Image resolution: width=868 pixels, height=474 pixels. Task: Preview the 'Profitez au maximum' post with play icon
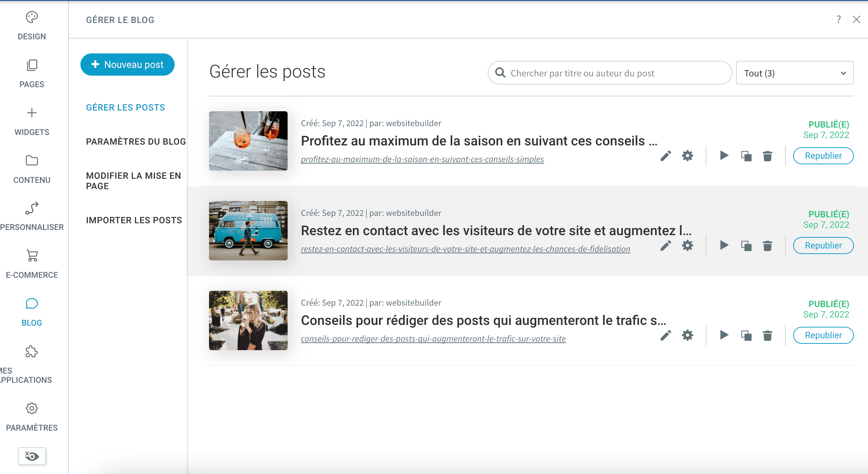tap(724, 156)
